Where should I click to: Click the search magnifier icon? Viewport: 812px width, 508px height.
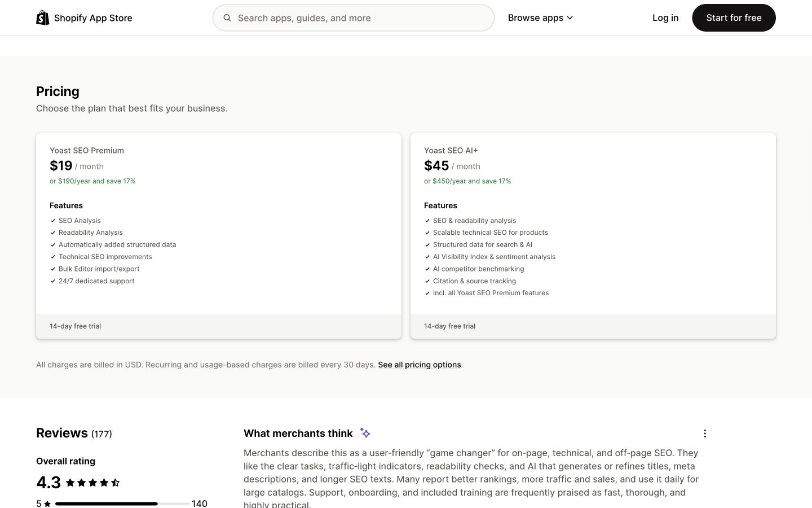[x=227, y=18]
